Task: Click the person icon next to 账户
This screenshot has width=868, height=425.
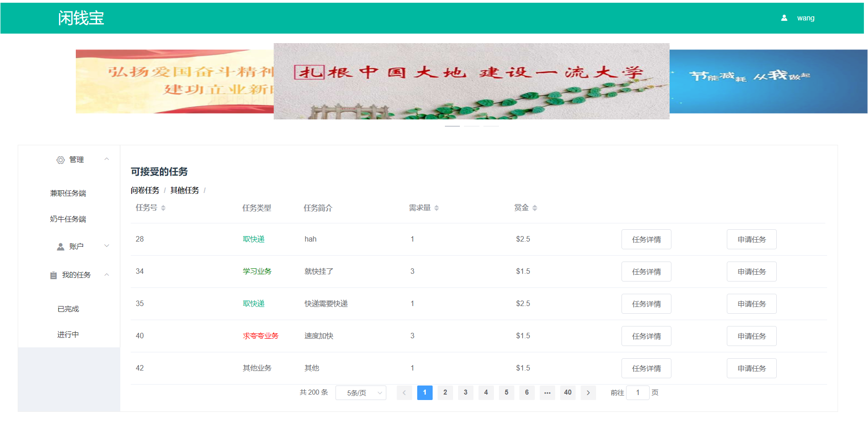Action: (60, 247)
